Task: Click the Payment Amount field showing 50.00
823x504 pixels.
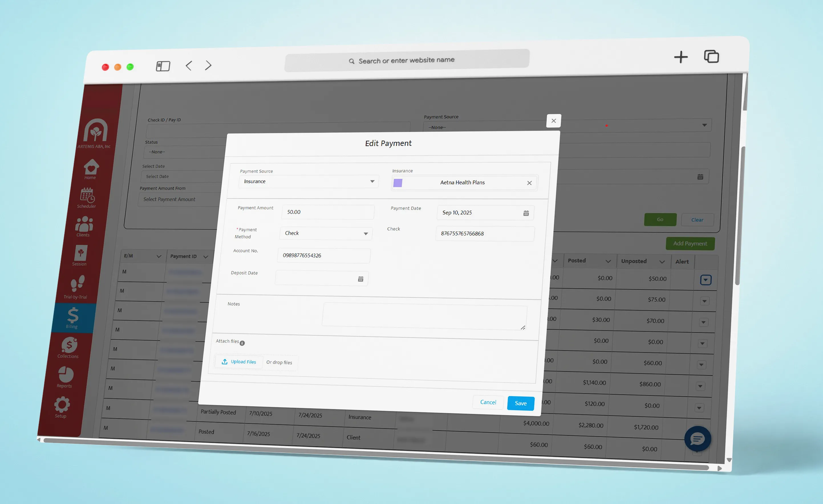Action: click(x=328, y=212)
